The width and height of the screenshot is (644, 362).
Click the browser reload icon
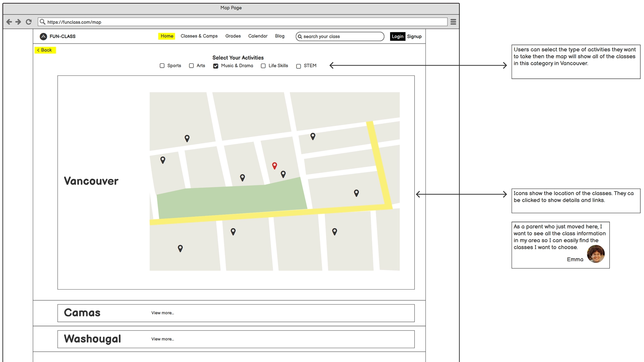[29, 22]
